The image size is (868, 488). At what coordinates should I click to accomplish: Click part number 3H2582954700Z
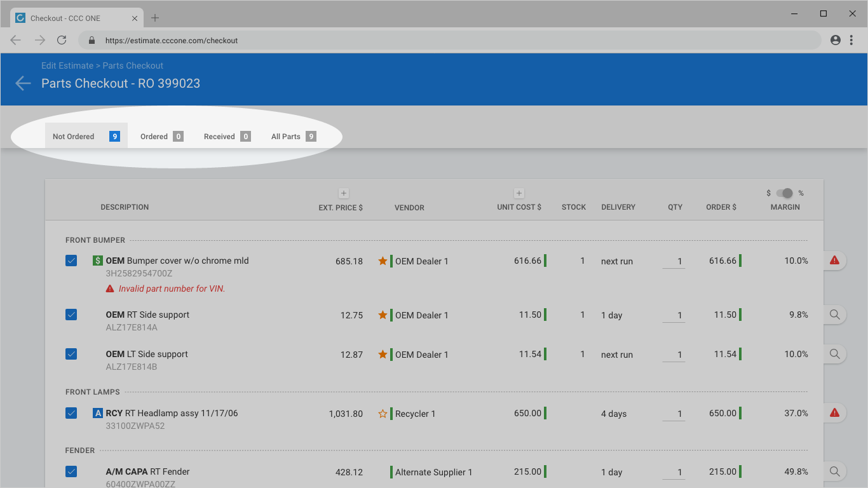[139, 274]
